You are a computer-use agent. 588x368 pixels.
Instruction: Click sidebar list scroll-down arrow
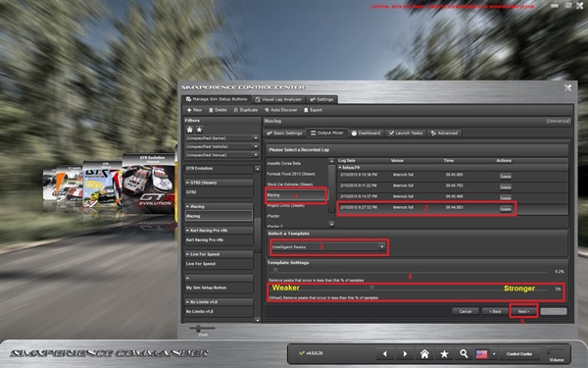pos(257,320)
